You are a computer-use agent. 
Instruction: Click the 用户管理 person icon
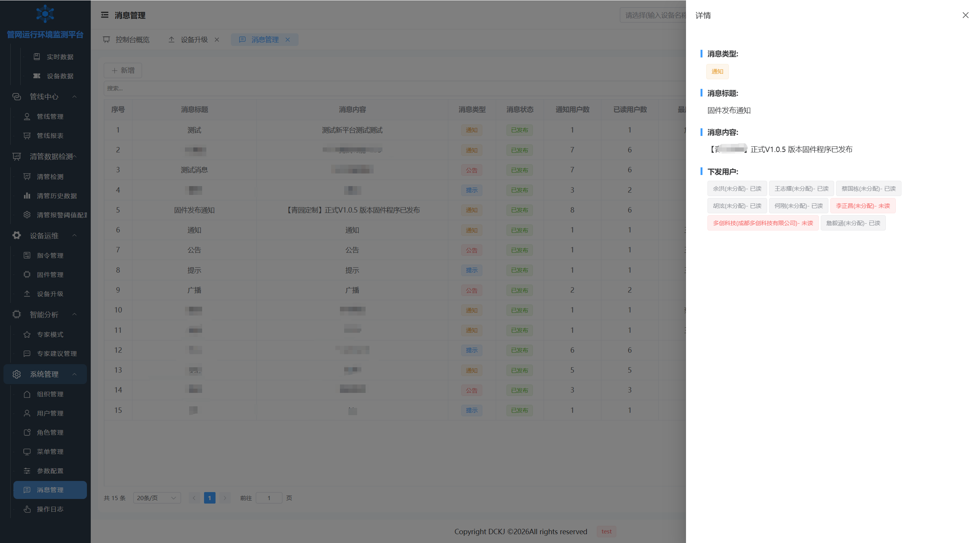click(27, 413)
